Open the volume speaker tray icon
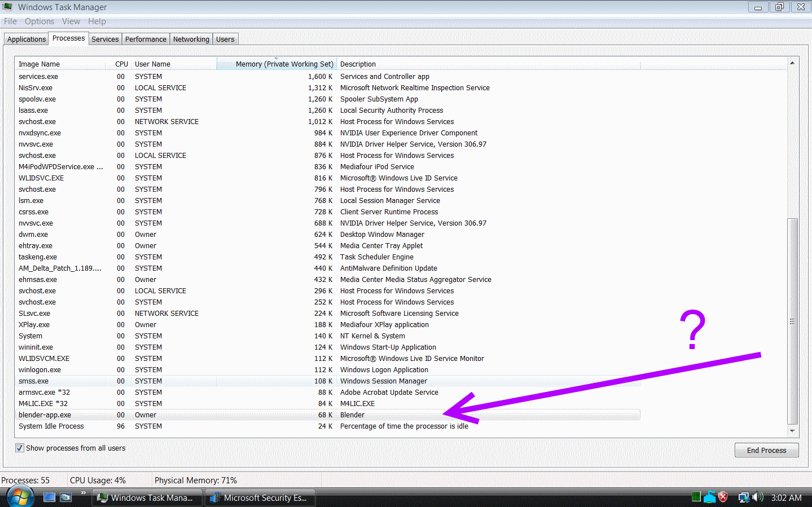This screenshot has height=507, width=812. tap(758, 497)
